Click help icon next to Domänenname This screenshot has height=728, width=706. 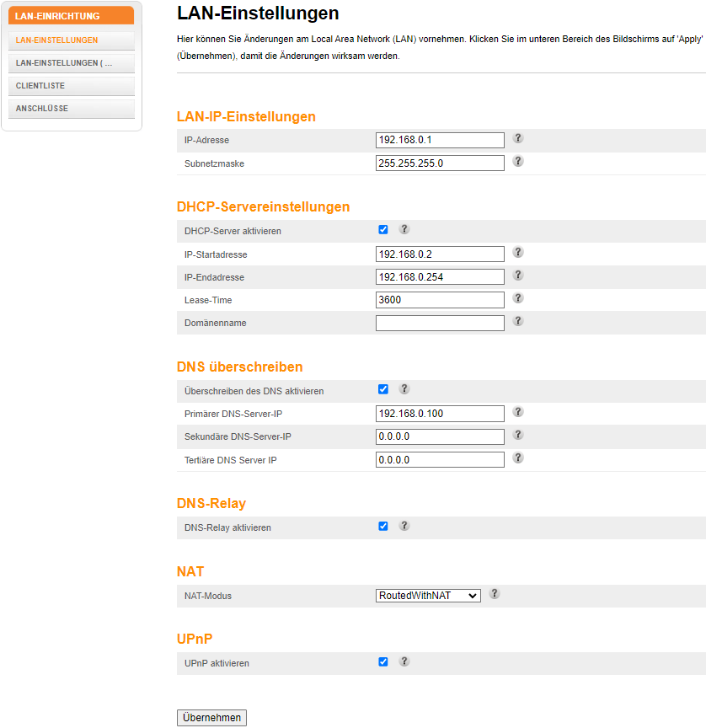coord(518,320)
